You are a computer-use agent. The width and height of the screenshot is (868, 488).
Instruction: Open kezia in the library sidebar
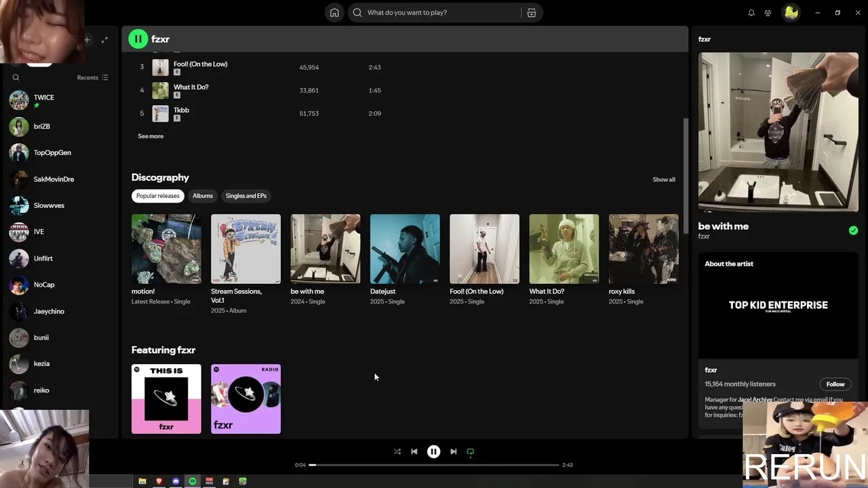tap(59, 364)
